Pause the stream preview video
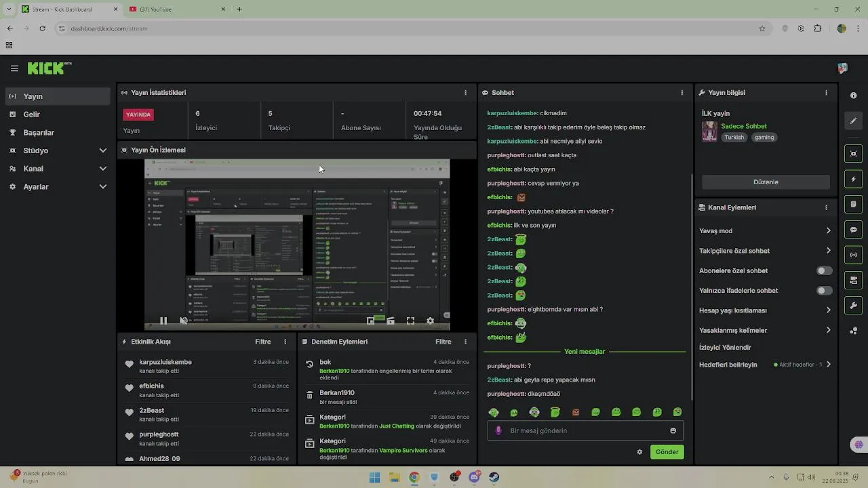The width and height of the screenshot is (868, 488). click(x=163, y=321)
